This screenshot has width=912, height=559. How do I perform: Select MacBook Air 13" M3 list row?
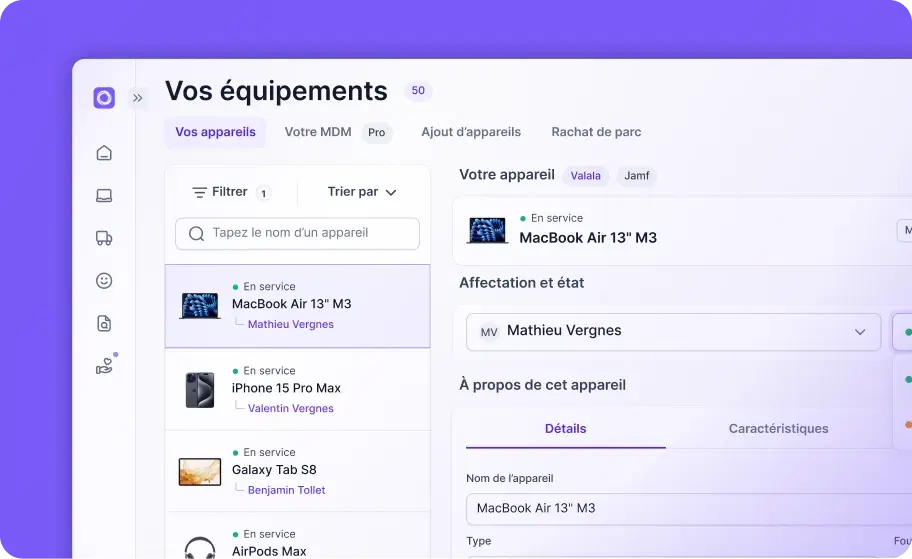click(297, 306)
